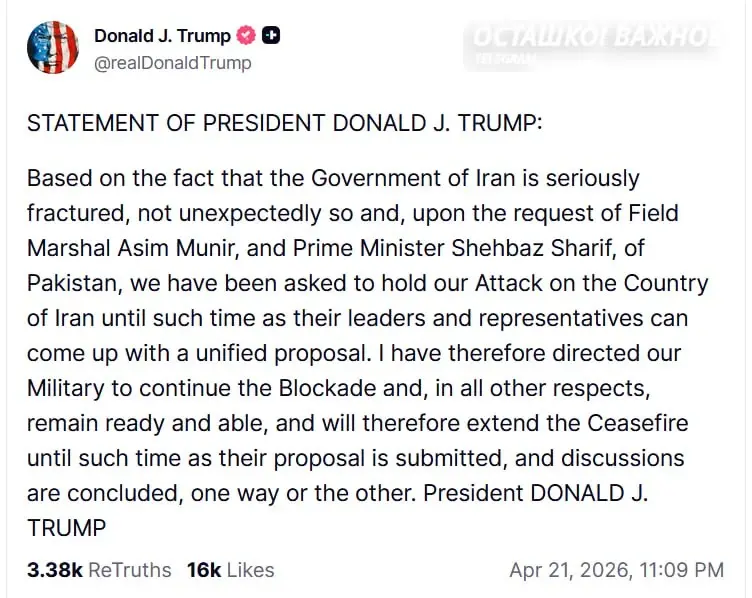
Task: Open the Donald J. Trump display name
Action: pos(162,36)
